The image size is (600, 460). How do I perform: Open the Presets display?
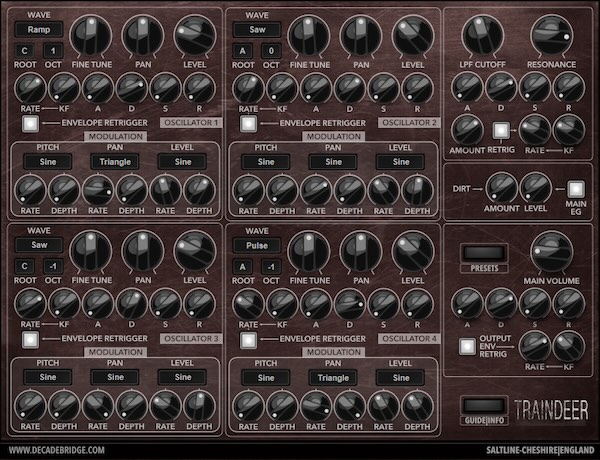(484, 253)
